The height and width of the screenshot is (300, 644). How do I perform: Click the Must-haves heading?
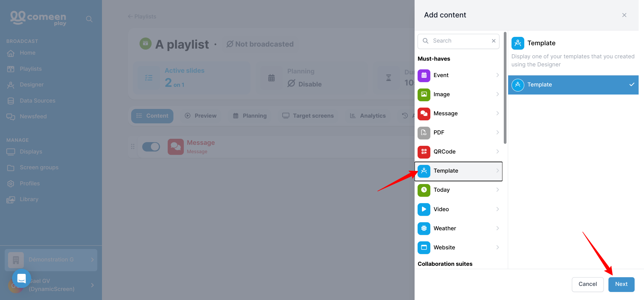434,59
